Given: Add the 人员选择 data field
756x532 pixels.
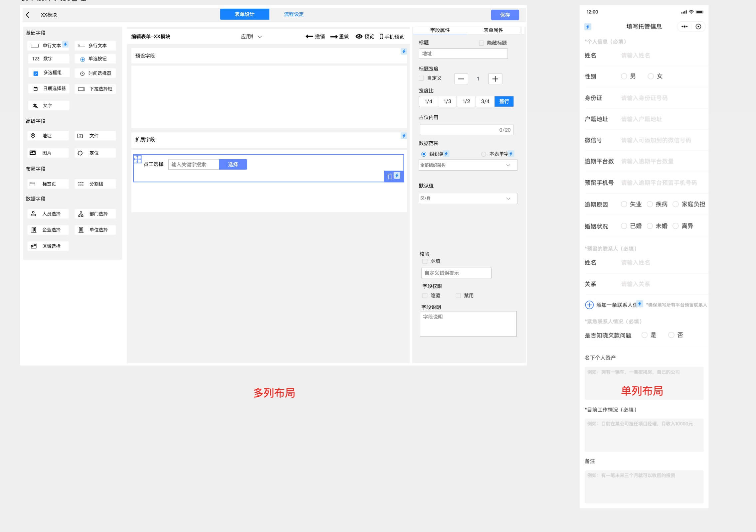Looking at the screenshot, I should click(x=48, y=214).
